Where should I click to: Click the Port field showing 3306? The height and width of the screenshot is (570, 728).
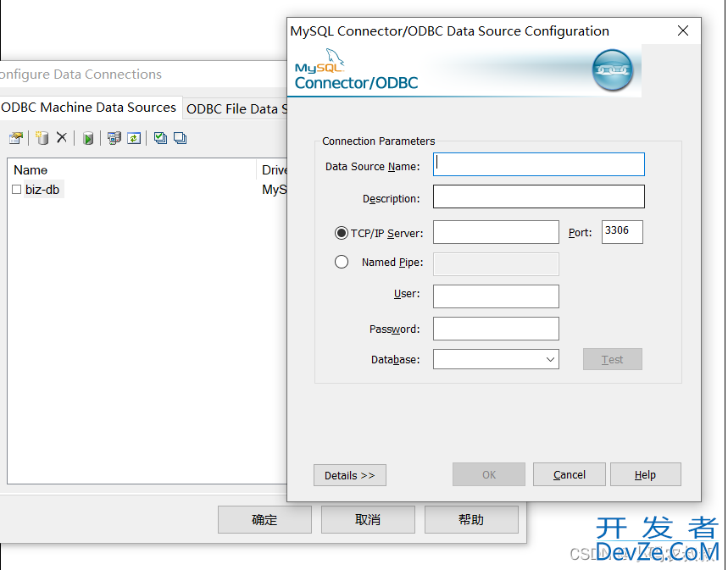(x=622, y=231)
